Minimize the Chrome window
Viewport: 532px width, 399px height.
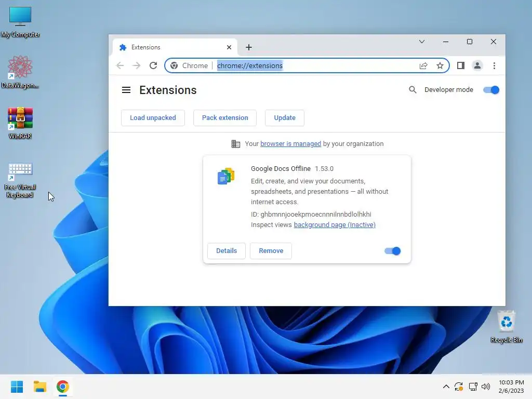point(446,42)
